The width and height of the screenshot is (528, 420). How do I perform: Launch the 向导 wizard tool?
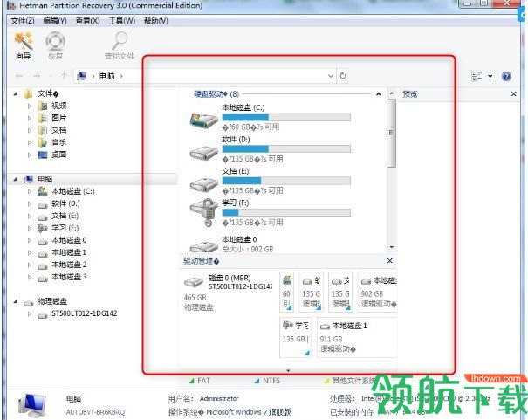(24, 45)
